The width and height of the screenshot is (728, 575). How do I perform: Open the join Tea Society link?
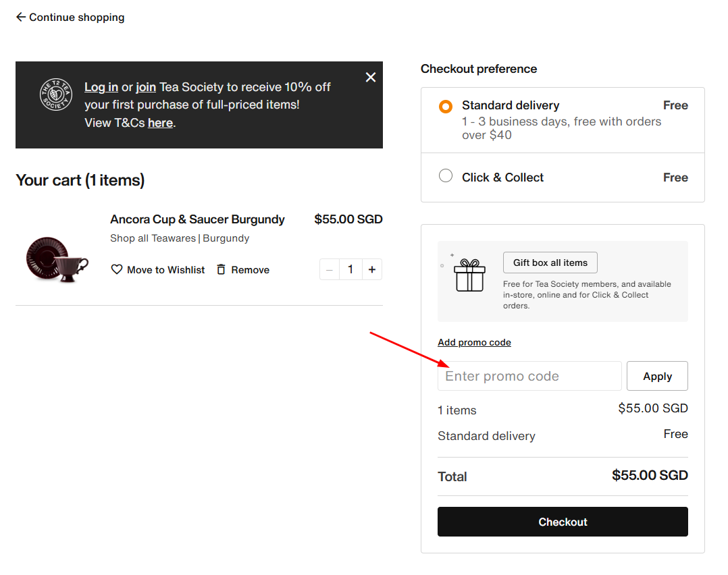(x=146, y=87)
